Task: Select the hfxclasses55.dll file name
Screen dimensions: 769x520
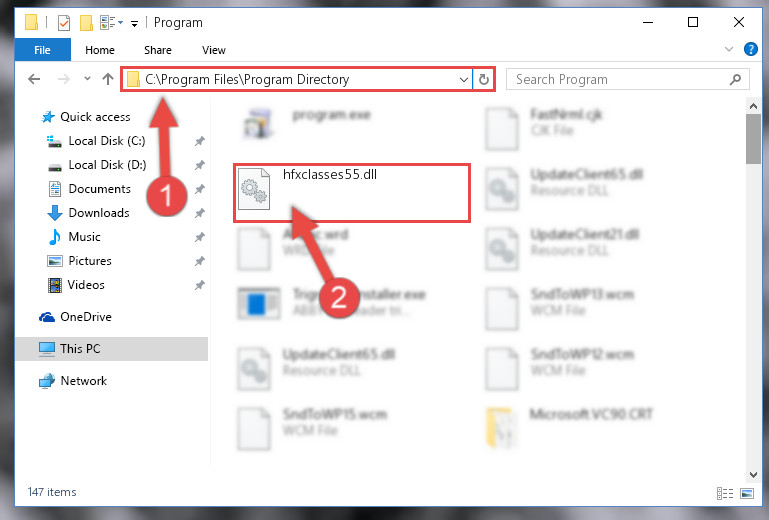Action: (x=330, y=175)
